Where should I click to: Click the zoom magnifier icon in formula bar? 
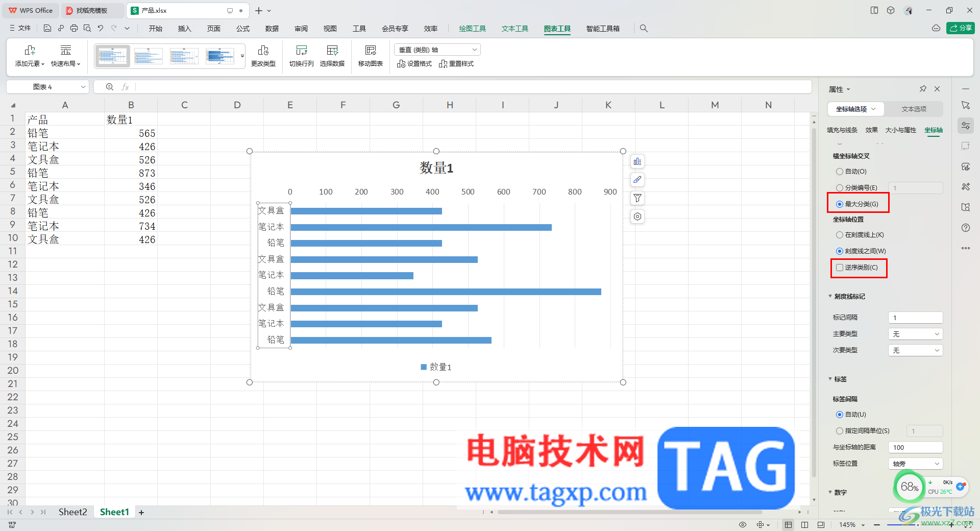110,87
